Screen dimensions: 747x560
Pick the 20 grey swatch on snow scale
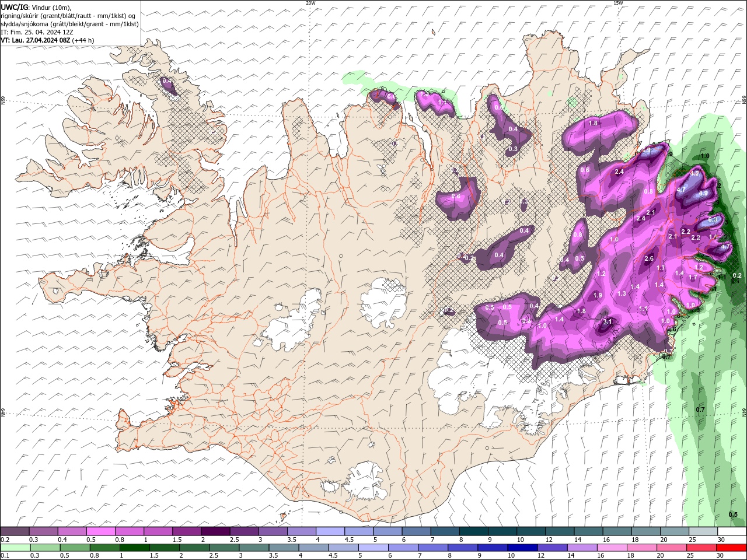pyautogui.click(x=675, y=531)
